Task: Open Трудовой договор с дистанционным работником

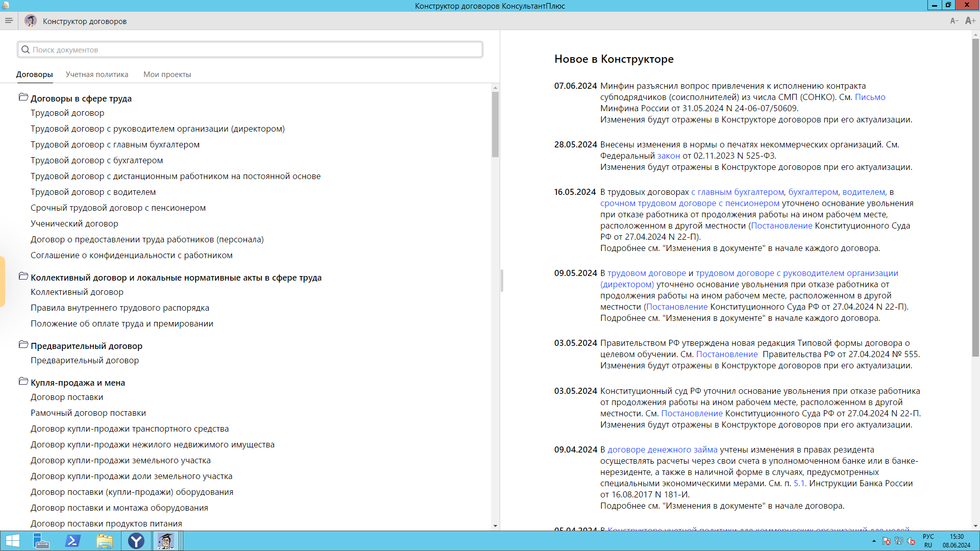Action: pyautogui.click(x=176, y=176)
